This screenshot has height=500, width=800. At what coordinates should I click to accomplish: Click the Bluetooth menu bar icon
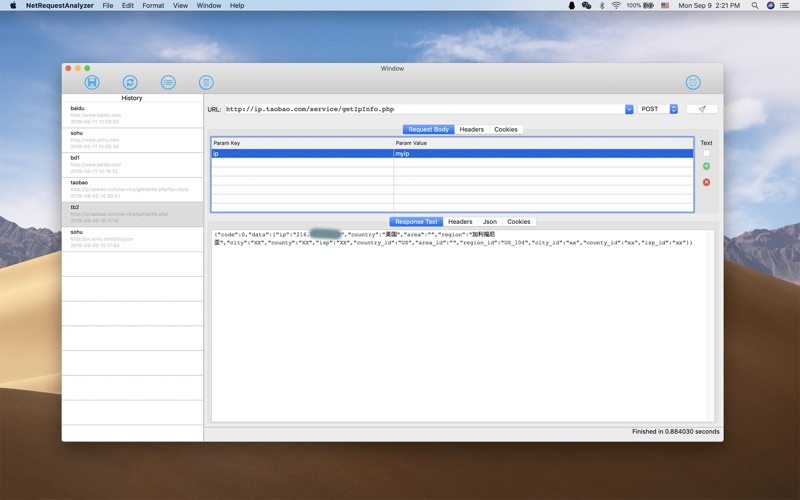(602, 6)
